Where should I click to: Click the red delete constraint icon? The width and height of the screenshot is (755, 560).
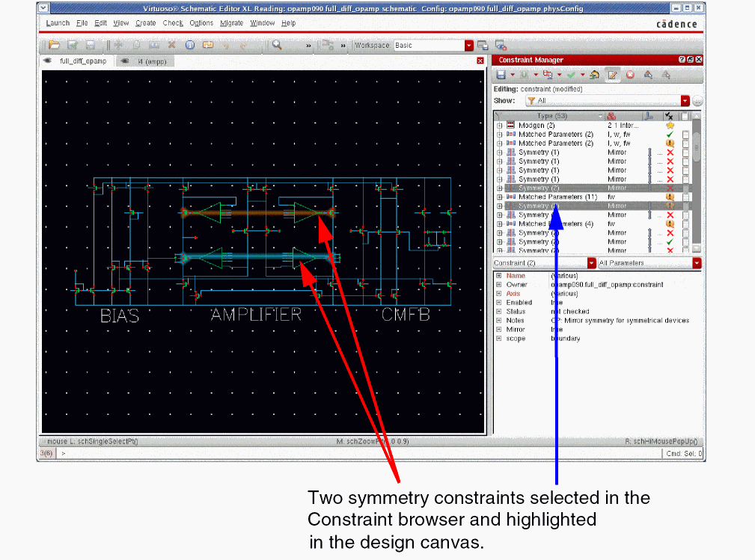coord(630,74)
